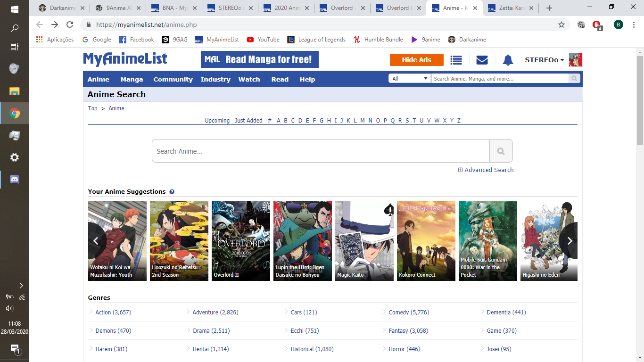Open a new Chrome tab with the plus button
Viewport: 644px width, 362px height.
[x=549, y=8]
